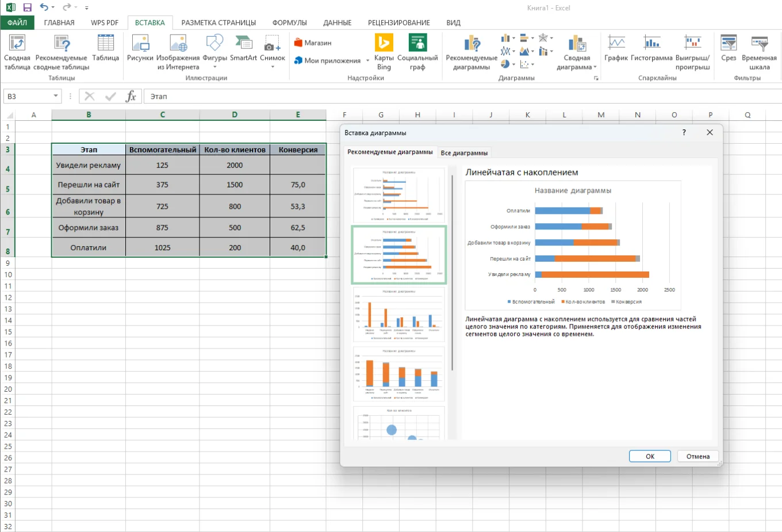Click Рекомендуемые диаграммы ribbon icon
782x532 pixels.
tap(471, 52)
